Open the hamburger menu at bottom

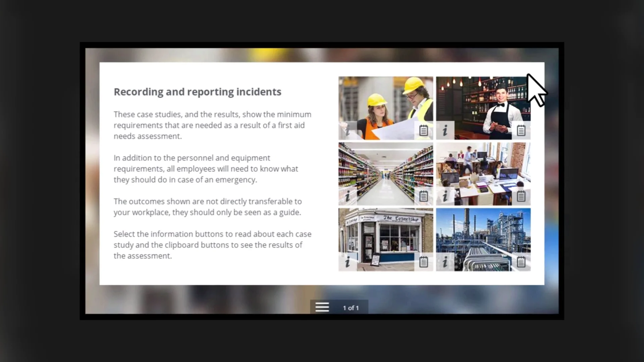(x=322, y=307)
